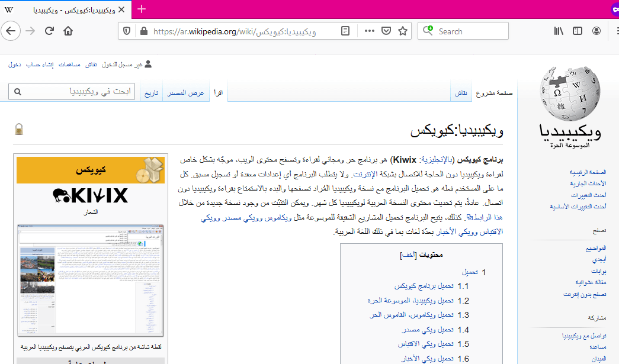Focus the Firefox Search box
Image resolution: width=619 pixels, height=364 pixels.
[x=463, y=31]
